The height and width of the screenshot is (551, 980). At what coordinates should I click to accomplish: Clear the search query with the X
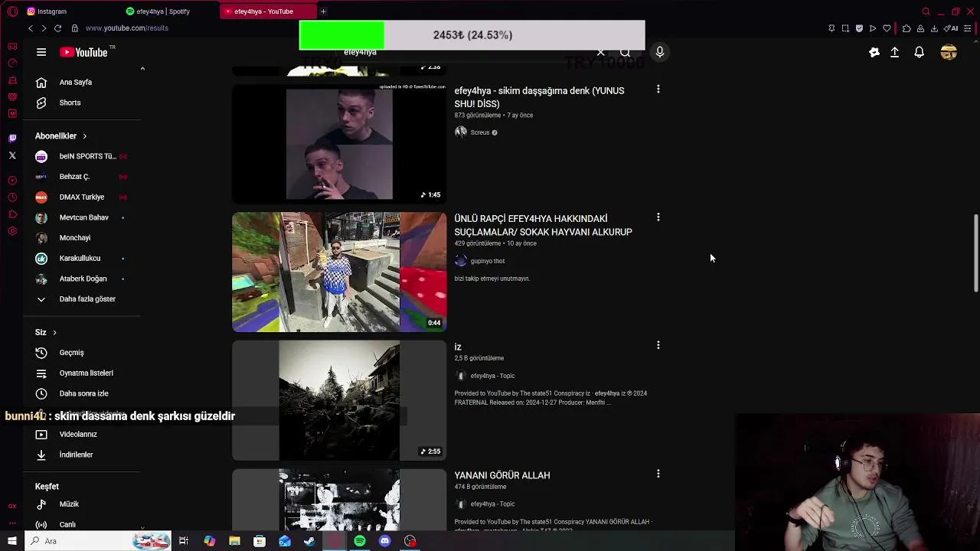pyautogui.click(x=600, y=52)
